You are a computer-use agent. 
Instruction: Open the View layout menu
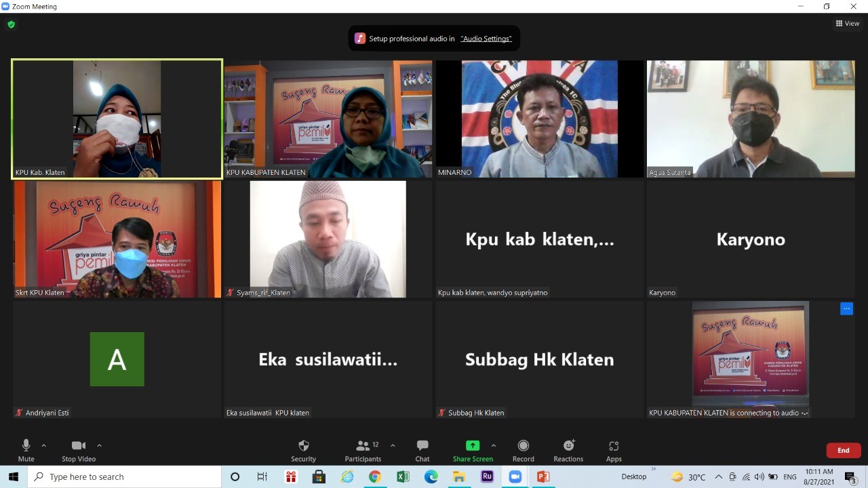[848, 24]
